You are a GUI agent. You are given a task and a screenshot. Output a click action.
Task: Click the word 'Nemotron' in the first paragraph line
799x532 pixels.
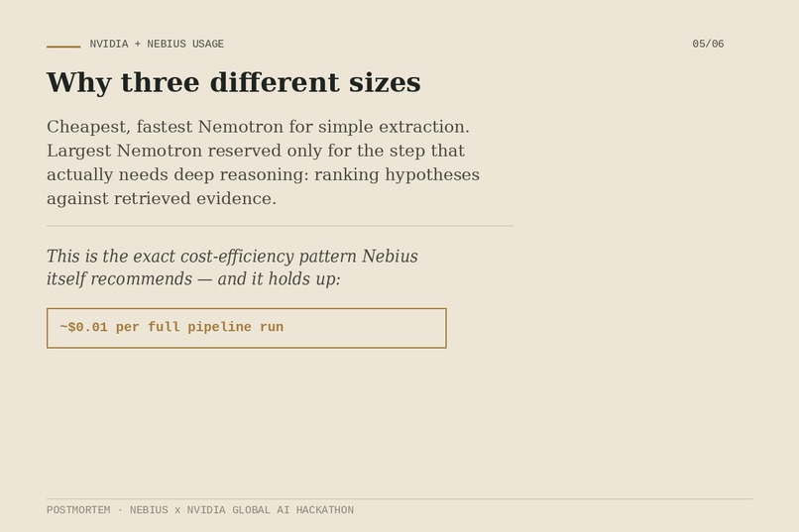coord(241,127)
